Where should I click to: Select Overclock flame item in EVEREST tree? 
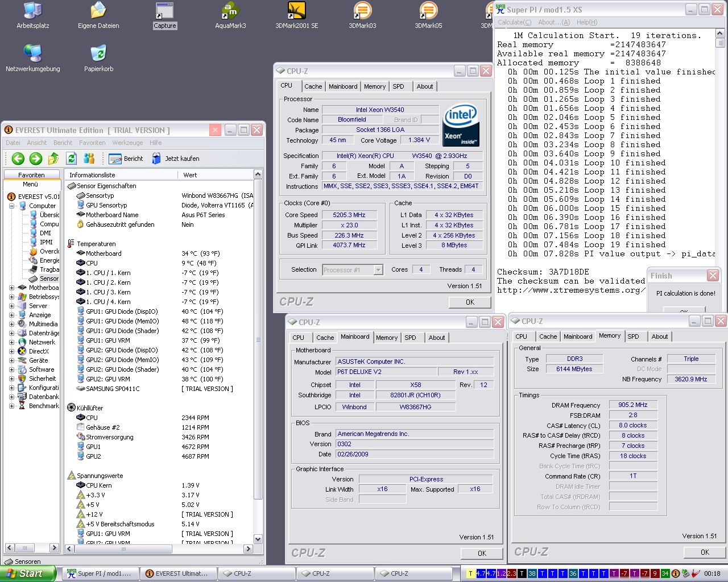pyautogui.click(x=44, y=251)
